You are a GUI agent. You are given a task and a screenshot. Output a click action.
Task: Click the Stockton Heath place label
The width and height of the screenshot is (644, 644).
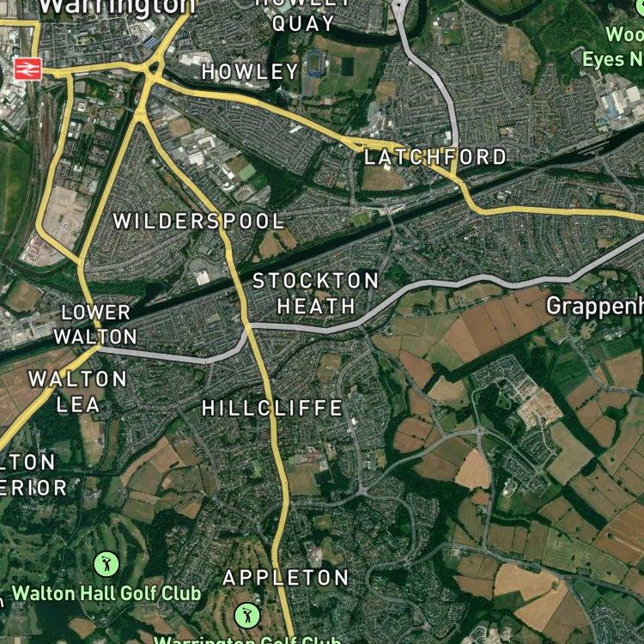[315, 294]
